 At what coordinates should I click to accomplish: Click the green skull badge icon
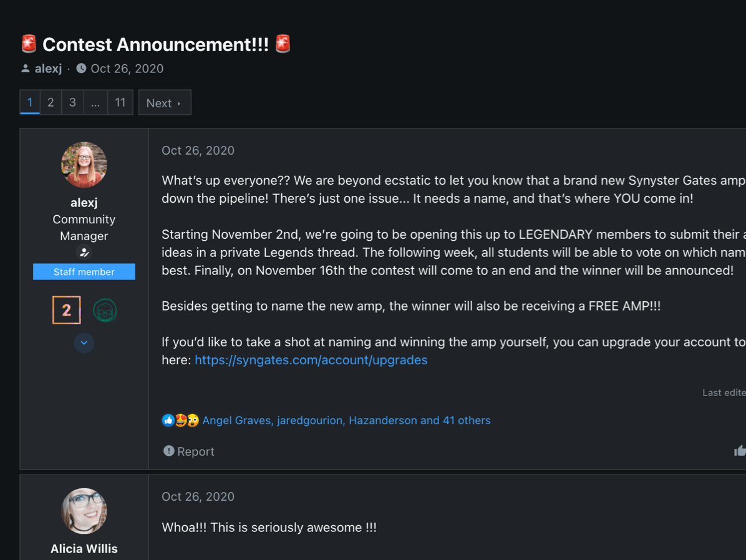[105, 310]
